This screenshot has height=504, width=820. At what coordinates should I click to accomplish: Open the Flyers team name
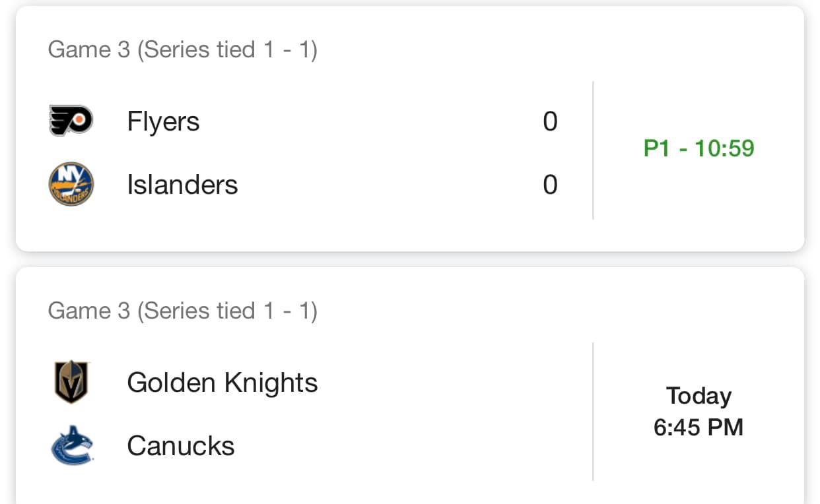pos(163,121)
